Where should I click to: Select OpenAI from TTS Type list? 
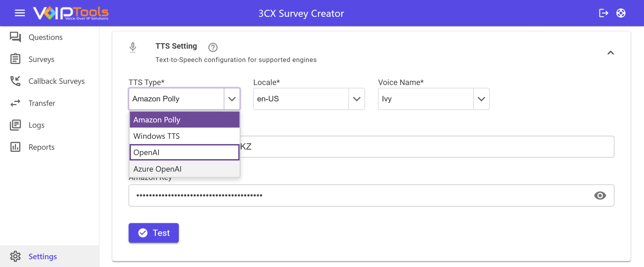pyautogui.click(x=184, y=152)
